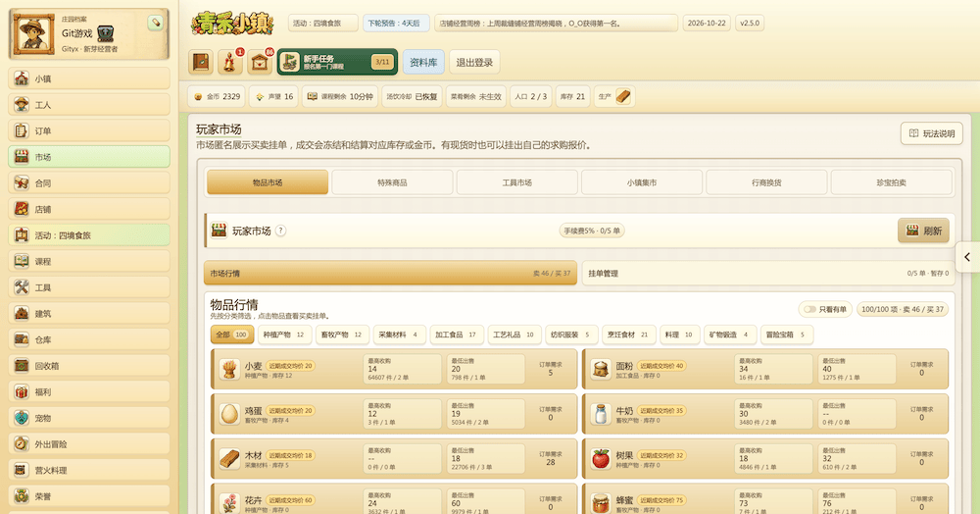Select the 全部 100 category filter
Image resolution: width=980 pixels, height=514 pixels.
tap(232, 334)
